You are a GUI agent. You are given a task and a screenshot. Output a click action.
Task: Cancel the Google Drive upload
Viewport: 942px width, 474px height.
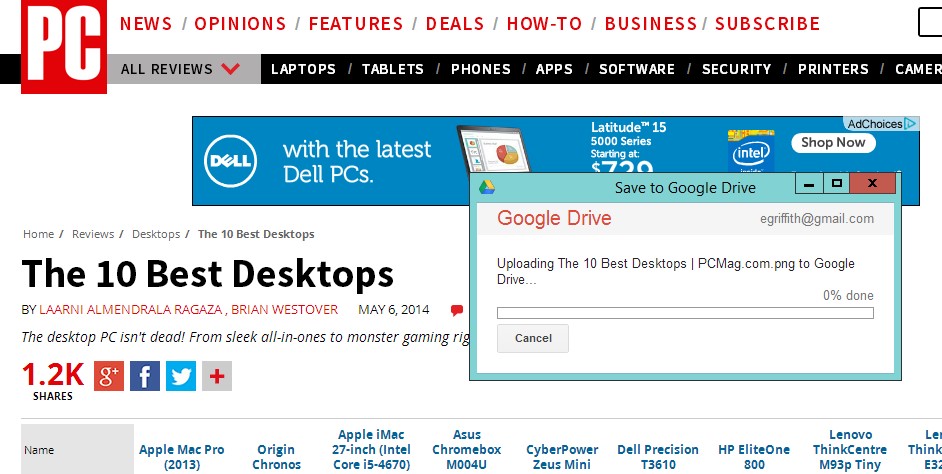tap(533, 338)
